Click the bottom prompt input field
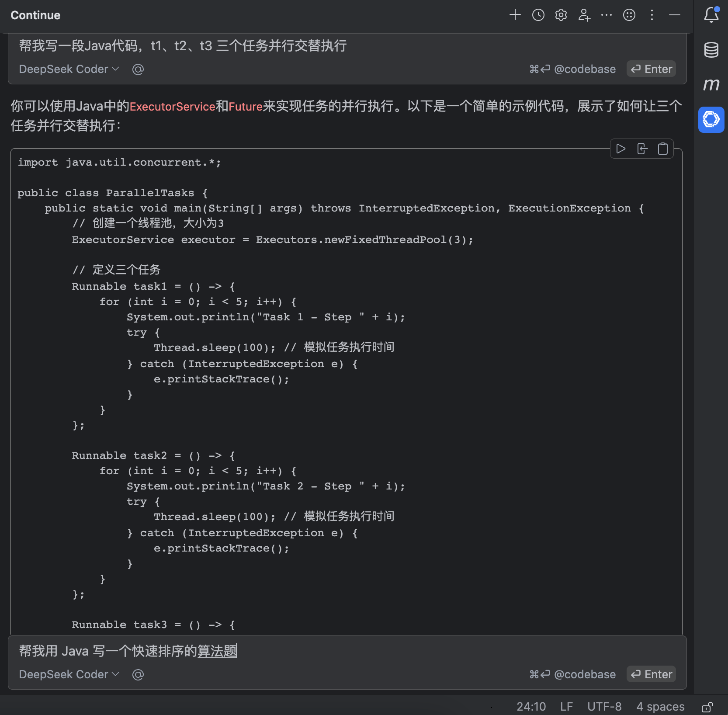Screen dimensions: 728x715 (x=347, y=651)
